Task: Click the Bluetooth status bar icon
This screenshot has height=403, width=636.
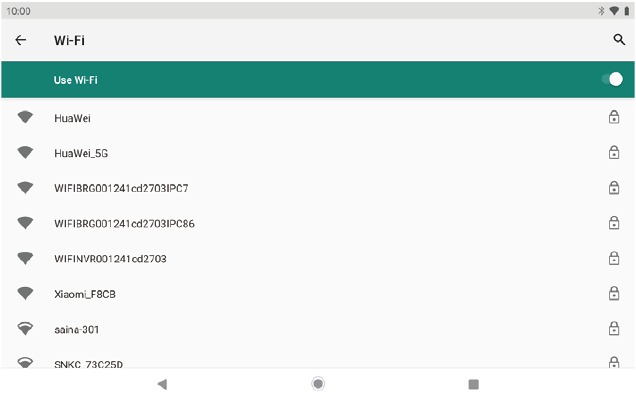Action: (x=601, y=11)
